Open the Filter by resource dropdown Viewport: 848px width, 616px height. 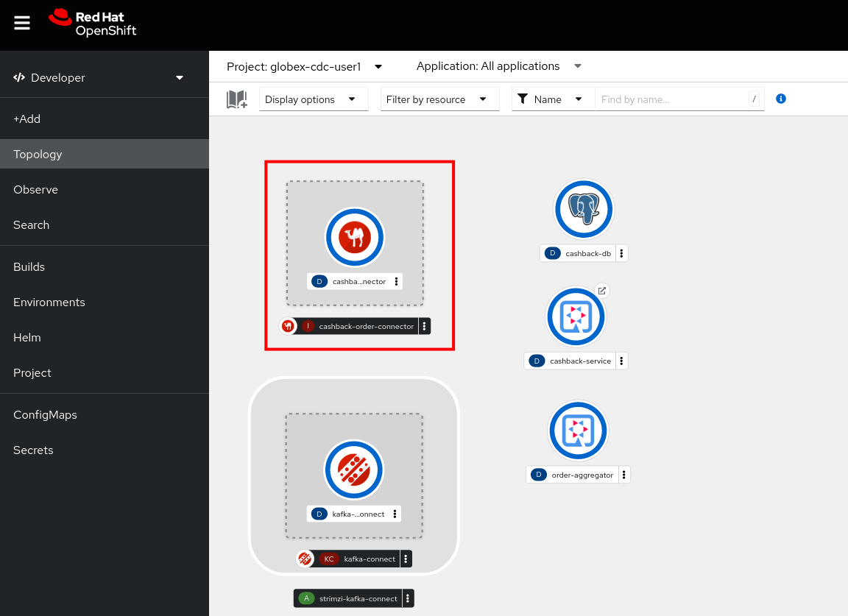(439, 99)
